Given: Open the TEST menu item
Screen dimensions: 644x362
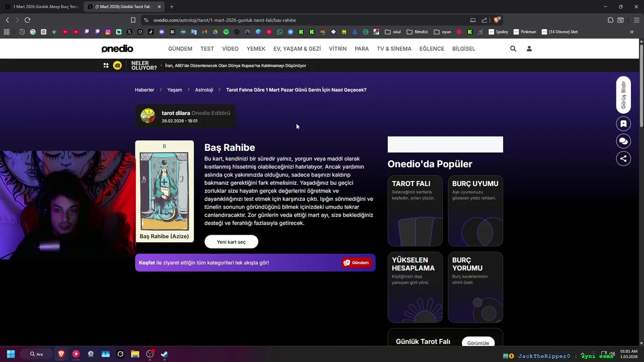Looking at the screenshot, I should coord(207,49).
